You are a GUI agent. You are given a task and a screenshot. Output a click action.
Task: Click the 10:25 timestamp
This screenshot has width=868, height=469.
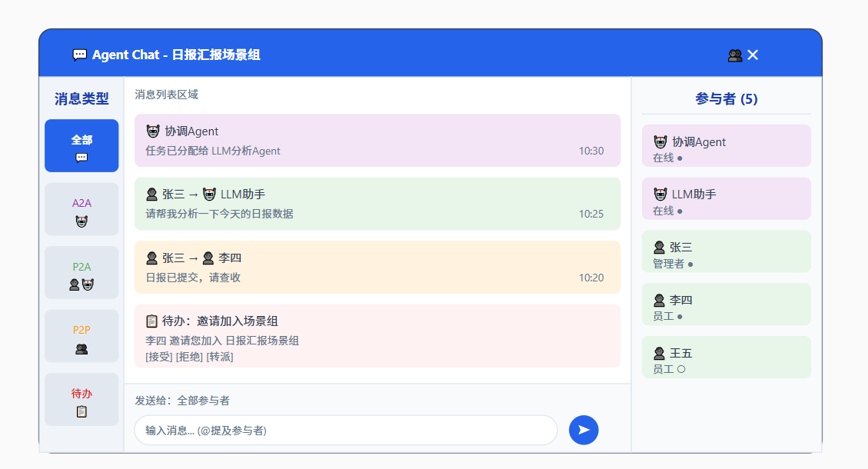(591, 214)
